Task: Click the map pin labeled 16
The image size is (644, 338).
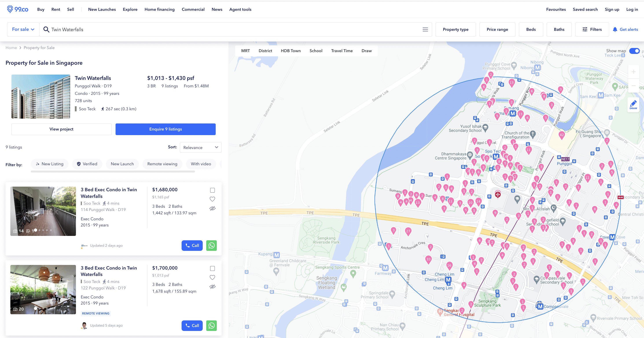Action: click(449, 266)
